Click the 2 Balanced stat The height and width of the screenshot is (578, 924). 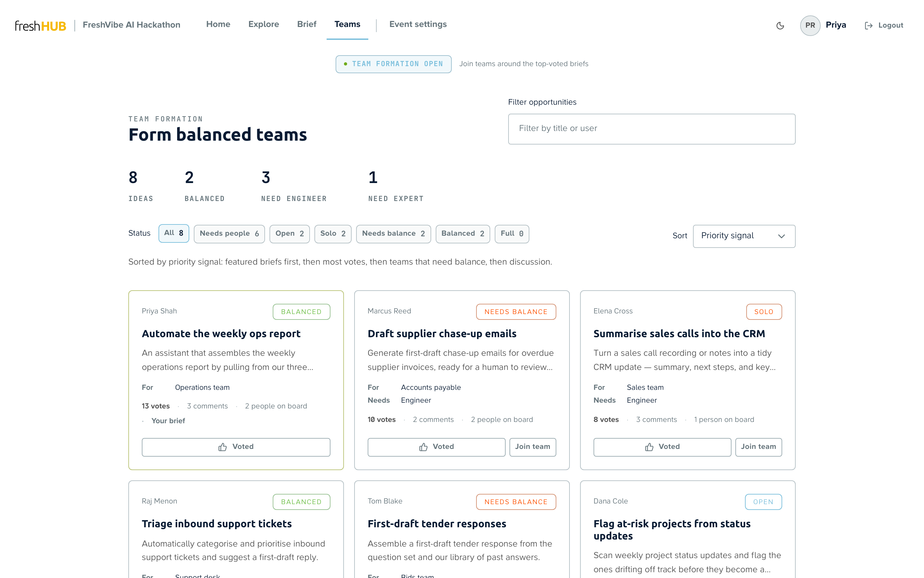[x=204, y=186]
